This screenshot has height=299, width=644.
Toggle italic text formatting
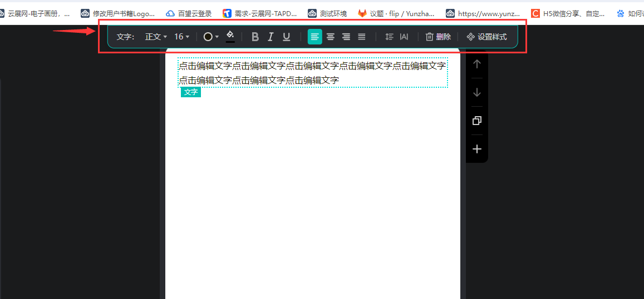click(x=271, y=37)
